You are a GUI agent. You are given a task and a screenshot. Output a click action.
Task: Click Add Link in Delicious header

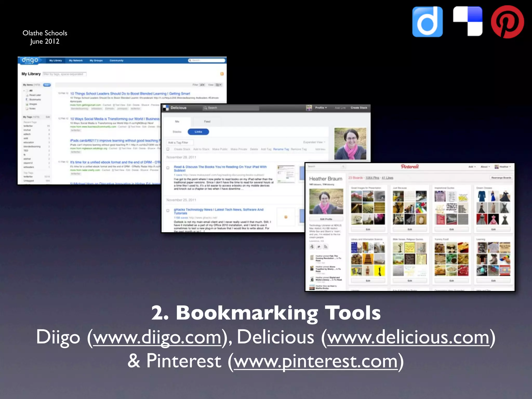[x=340, y=108]
